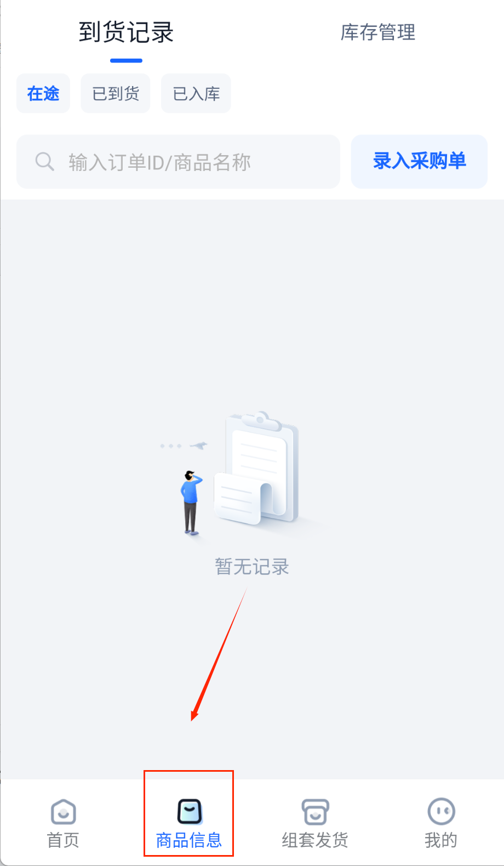
Task: Focus the 输入订单ID/商品名称 search field
Action: pos(178,162)
